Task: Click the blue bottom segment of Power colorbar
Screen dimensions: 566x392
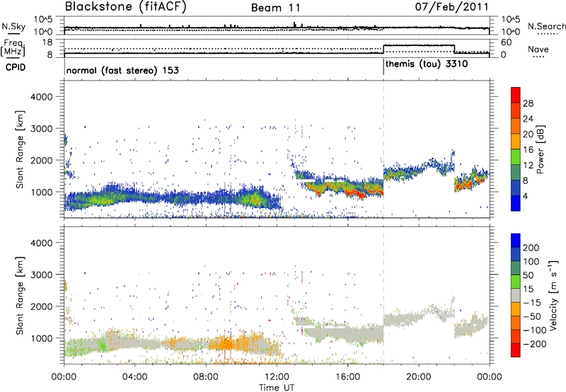Action: (516, 203)
